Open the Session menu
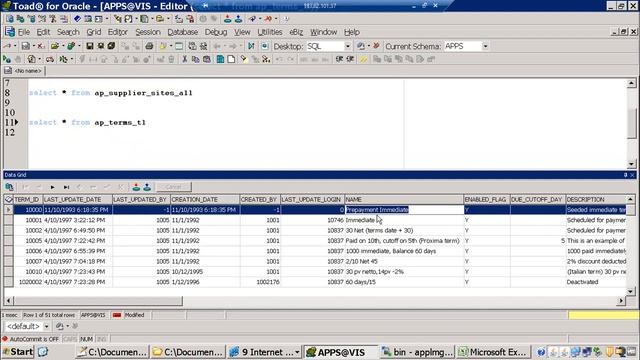Image resolution: width=640 pixels, height=360 pixels. (147, 32)
